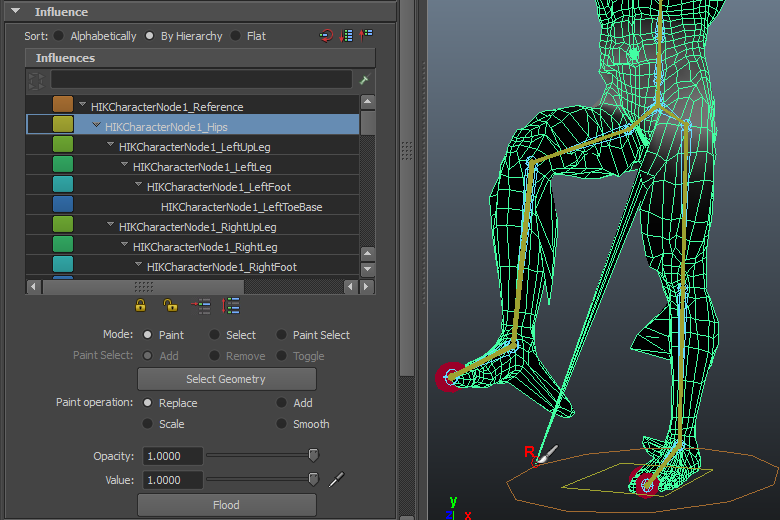Image resolution: width=780 pixels, height=520 pixels.
Task: Sort influences Alphabetically
Action: (59, 36)
